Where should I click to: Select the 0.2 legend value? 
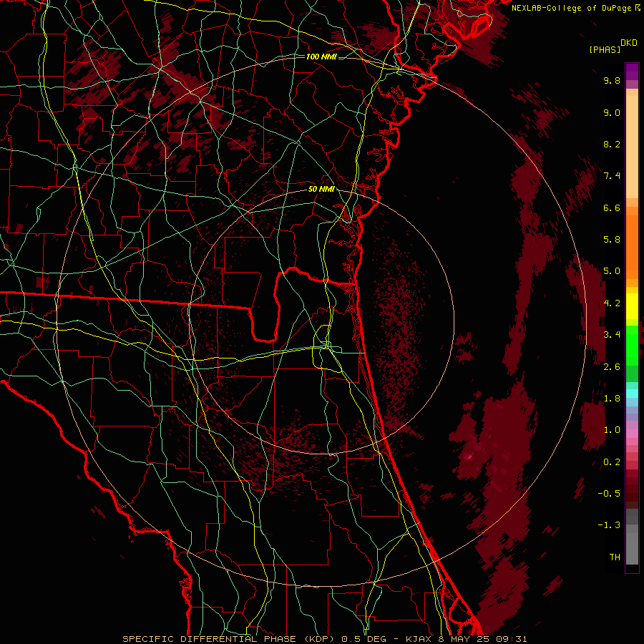[612, 462]
